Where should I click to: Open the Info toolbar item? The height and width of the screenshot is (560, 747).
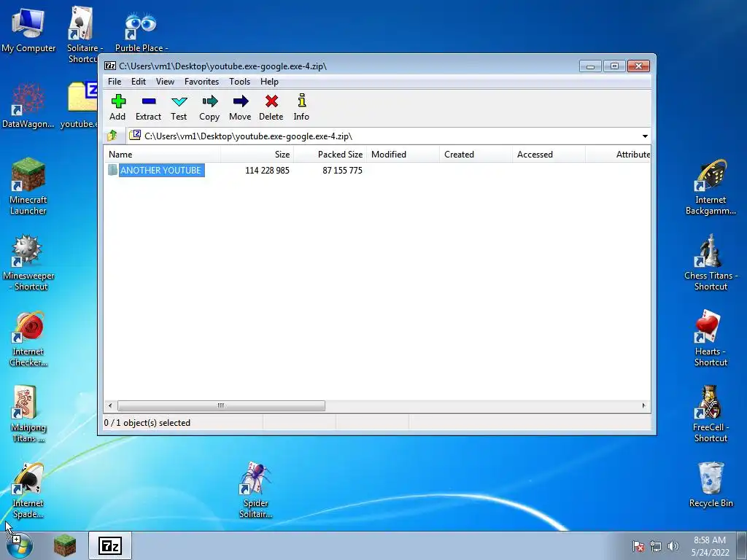tap(301, 107)
